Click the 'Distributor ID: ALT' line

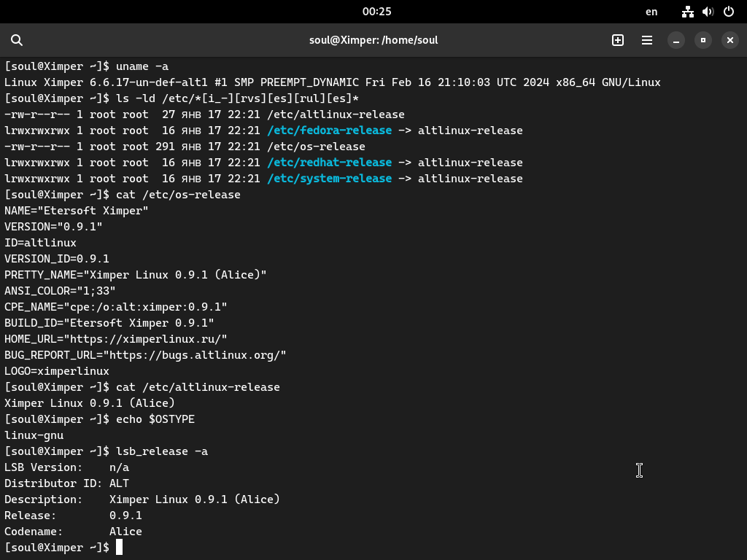(x=66, y=483)
